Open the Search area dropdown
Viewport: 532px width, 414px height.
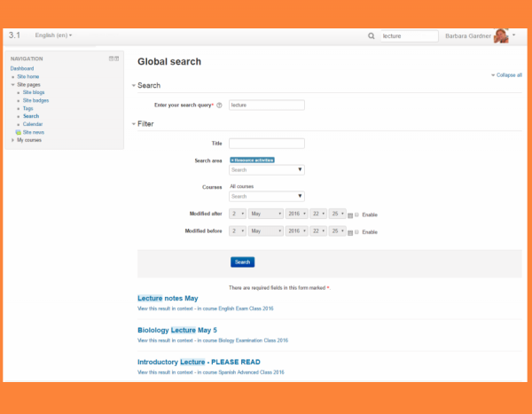pos(267,169)
